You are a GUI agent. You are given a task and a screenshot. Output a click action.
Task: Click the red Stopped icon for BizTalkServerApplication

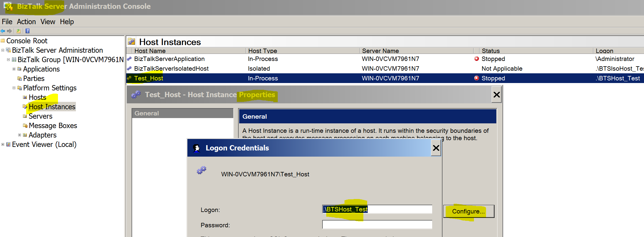click(477, 59)
